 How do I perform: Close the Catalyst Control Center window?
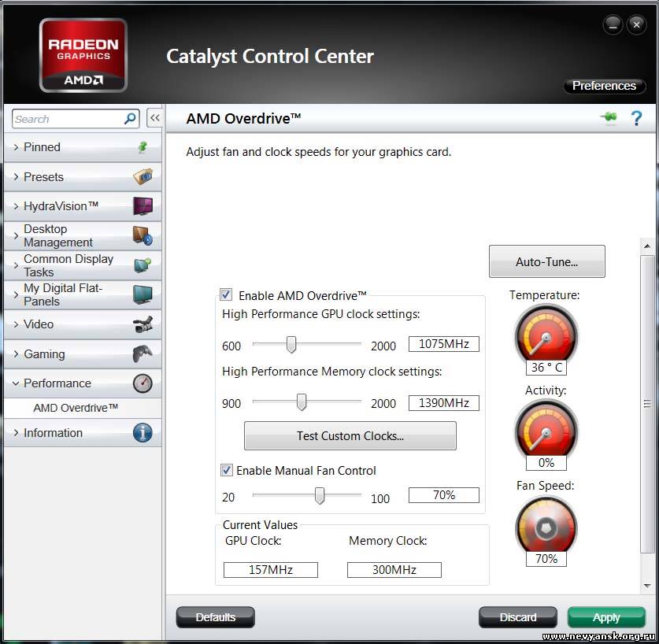click(x=636, y=25)
